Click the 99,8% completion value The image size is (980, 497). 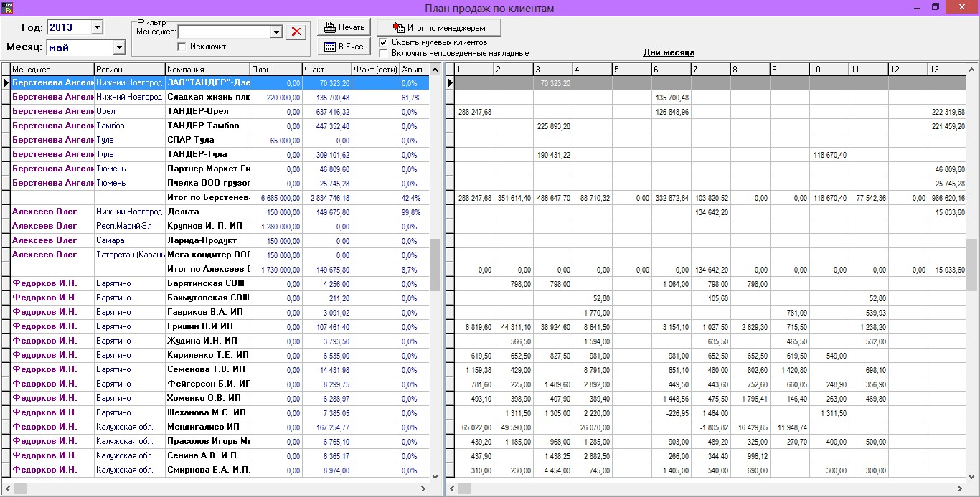410,212
